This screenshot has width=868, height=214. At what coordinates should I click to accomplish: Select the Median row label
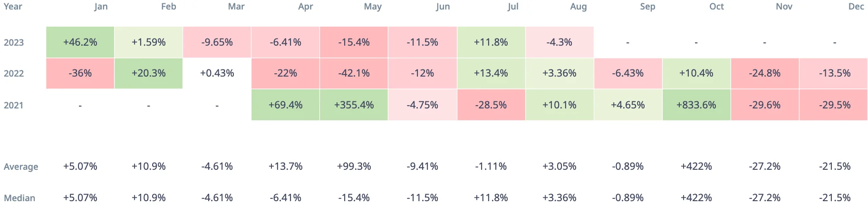pos(19,198)
